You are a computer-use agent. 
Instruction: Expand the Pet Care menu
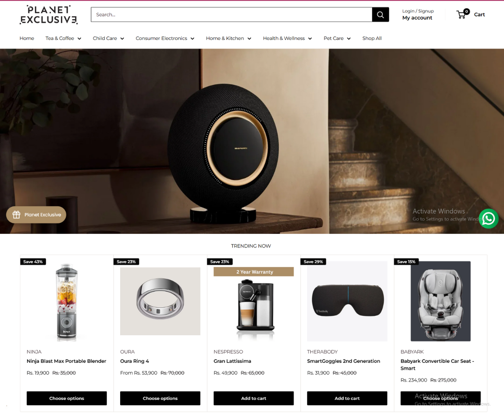coord(337,38)
